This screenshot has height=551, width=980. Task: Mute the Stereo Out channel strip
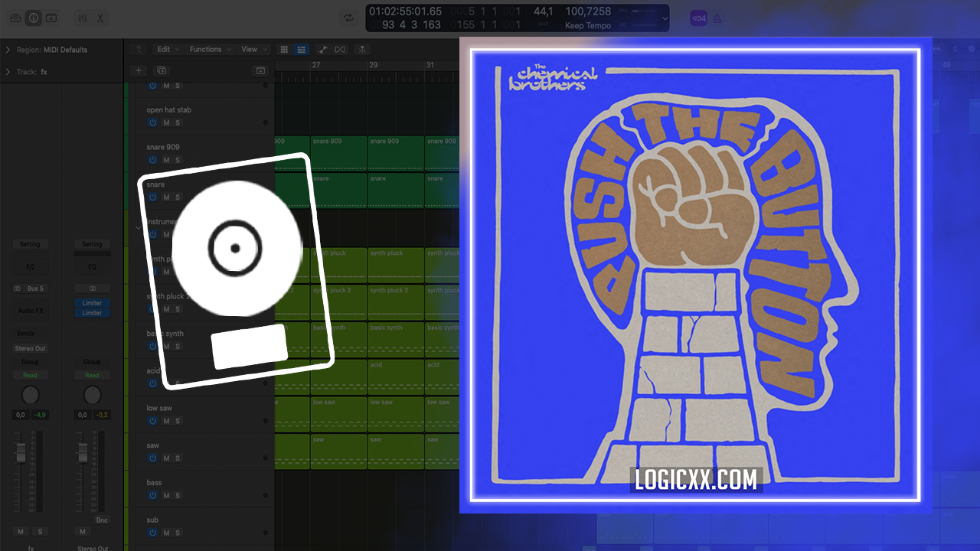pos(82,531)
